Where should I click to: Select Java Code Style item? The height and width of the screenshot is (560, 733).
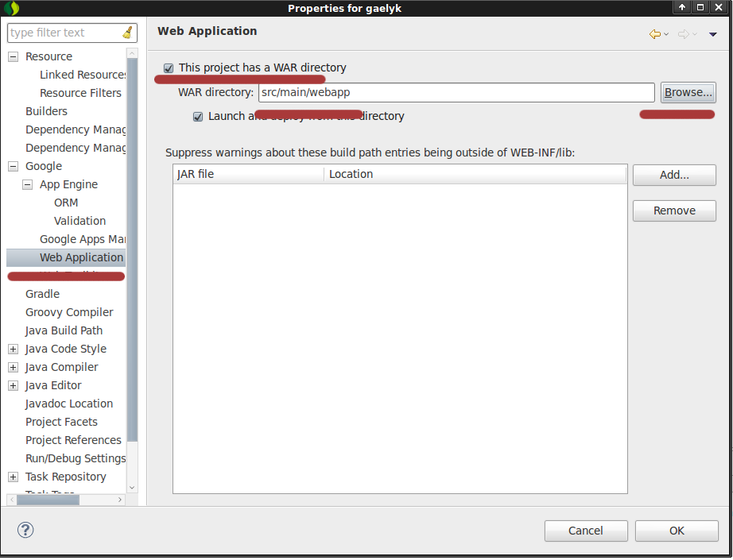(66, 349)
